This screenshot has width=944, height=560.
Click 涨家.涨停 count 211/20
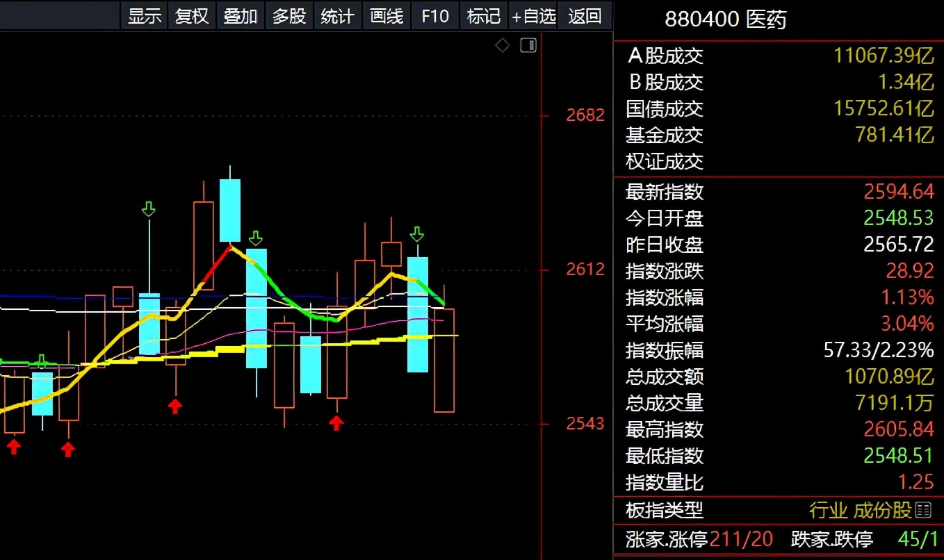pyautogui.click(x=740, y=539)
